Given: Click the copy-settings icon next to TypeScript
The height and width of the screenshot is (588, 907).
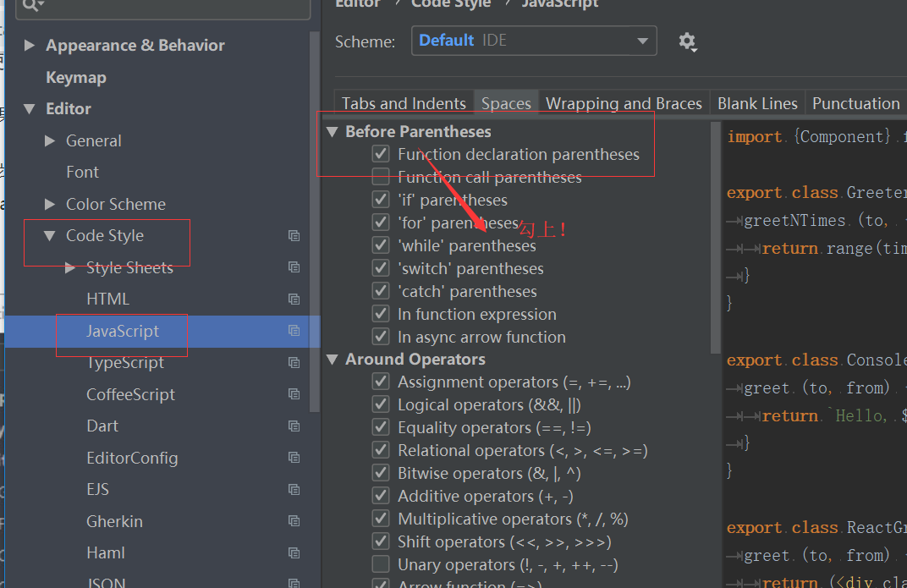Looking at the screenshot, I should coord(294,362).
